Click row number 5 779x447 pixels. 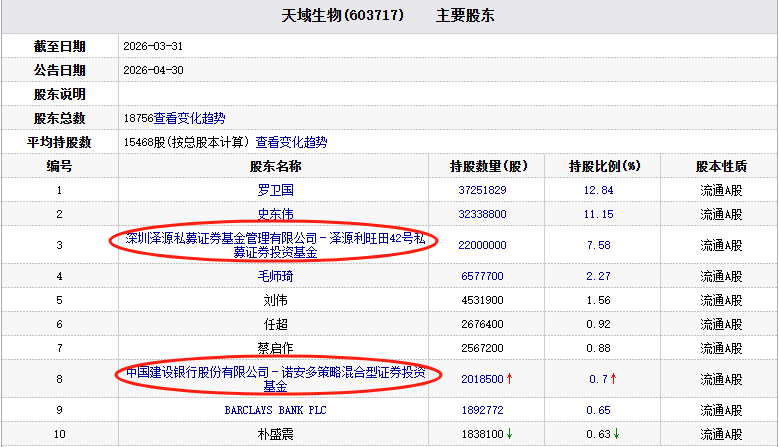pyautogui.click(x=59, y=300)
